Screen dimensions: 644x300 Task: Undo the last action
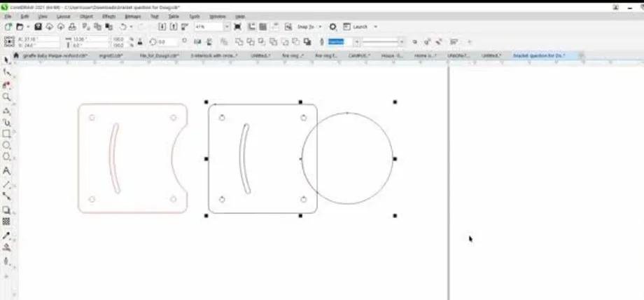tap(123, 27)
